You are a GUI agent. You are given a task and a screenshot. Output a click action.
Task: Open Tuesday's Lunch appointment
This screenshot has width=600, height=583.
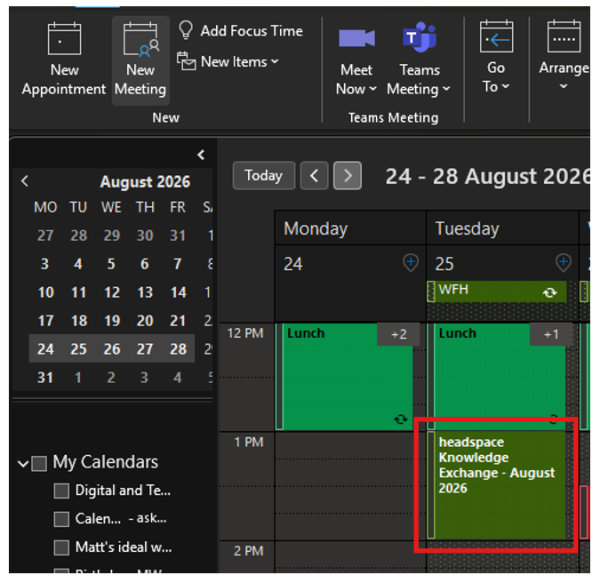point(496,376)
